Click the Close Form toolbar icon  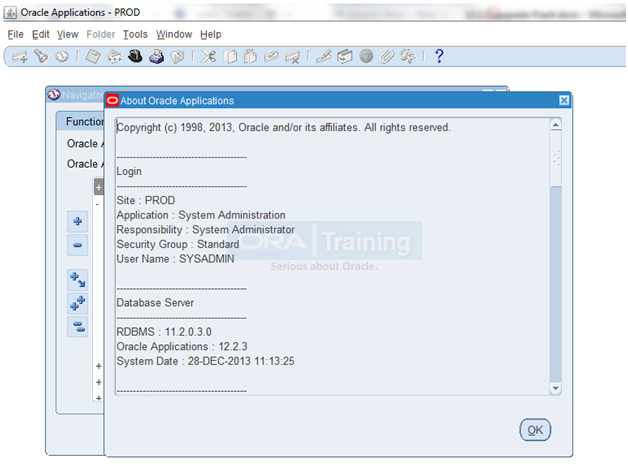pos(177,56)
